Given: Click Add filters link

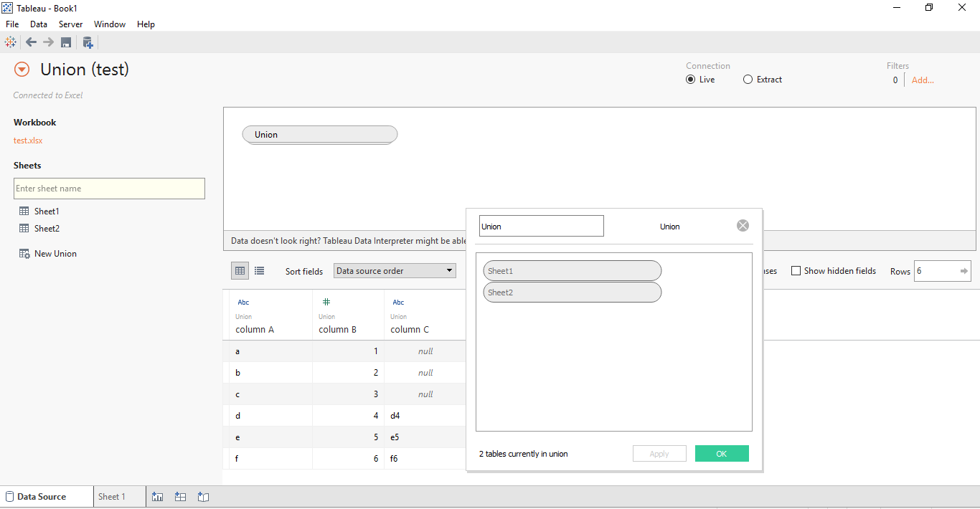Looking at the screenshot, I should pyautogui.click(x=923, y=80).
